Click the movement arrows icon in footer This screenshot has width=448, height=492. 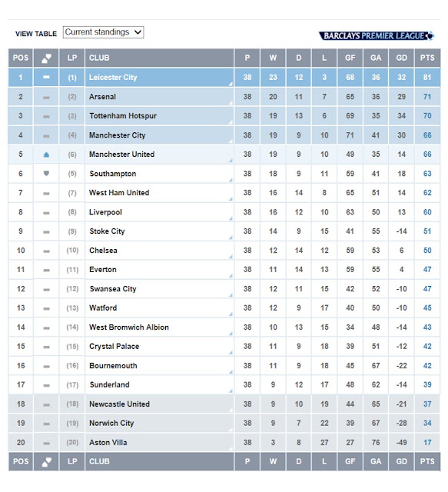click(46, 461)
